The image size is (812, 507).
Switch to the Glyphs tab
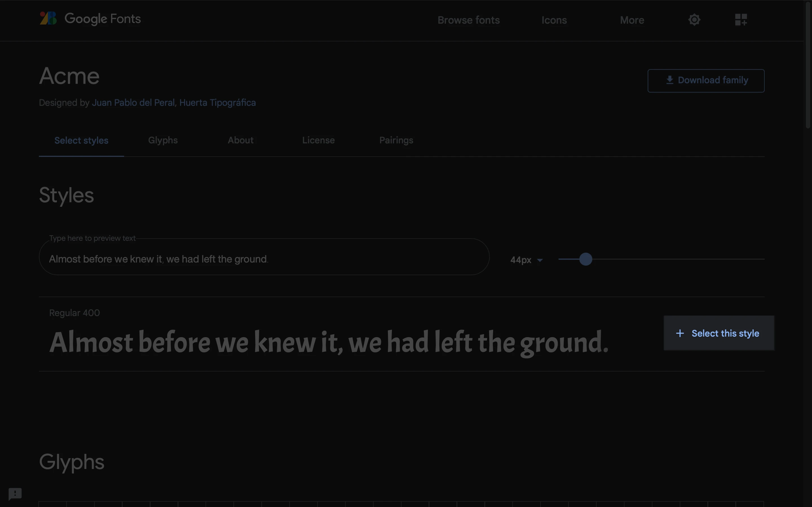point(163,140)
